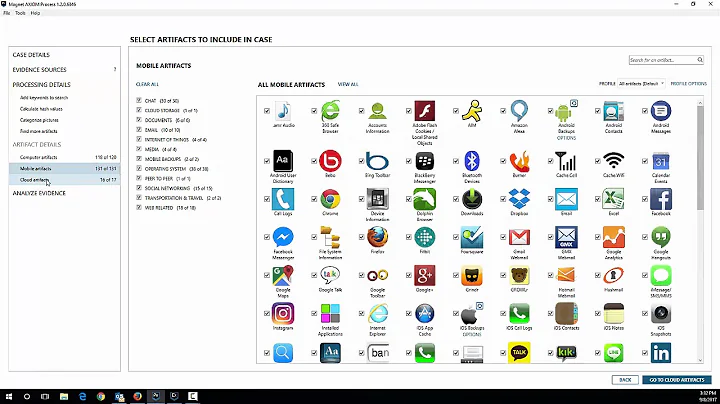This screenshot has width=720, height=404.
Task: Select Computer artifacts in sidebar
Action: 64,157
